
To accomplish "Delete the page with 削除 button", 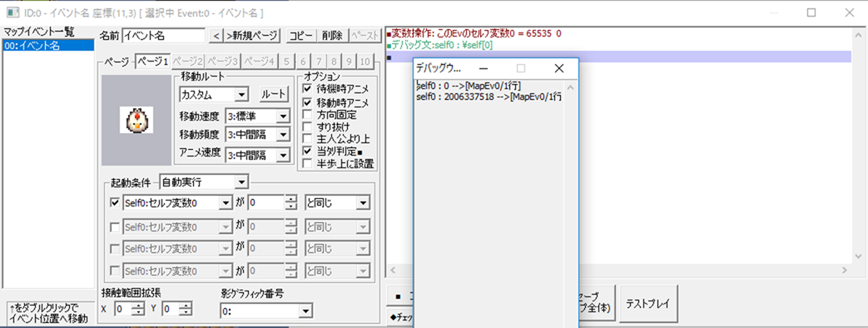I will 333,36.
